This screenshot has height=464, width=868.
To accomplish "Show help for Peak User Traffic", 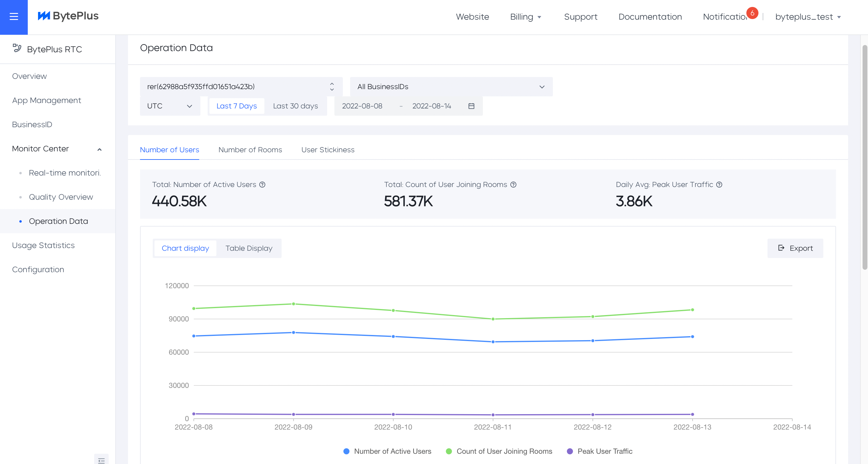I will 719,185.
